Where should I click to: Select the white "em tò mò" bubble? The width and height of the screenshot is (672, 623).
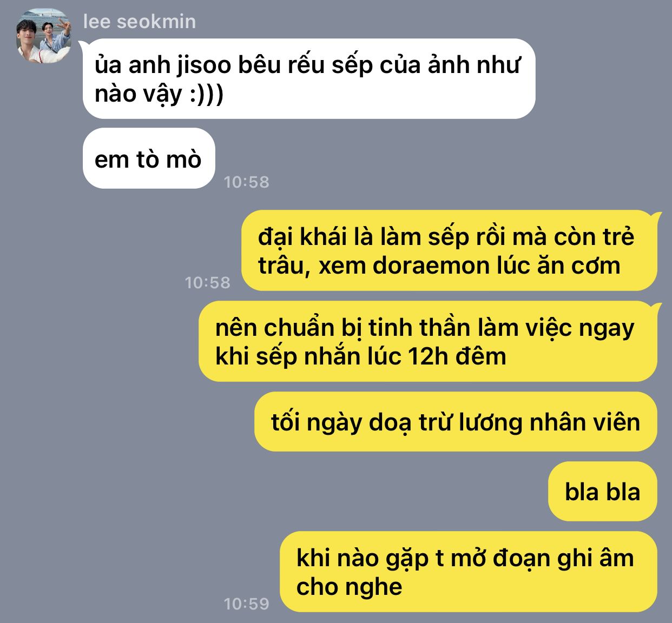coord(149,158)
